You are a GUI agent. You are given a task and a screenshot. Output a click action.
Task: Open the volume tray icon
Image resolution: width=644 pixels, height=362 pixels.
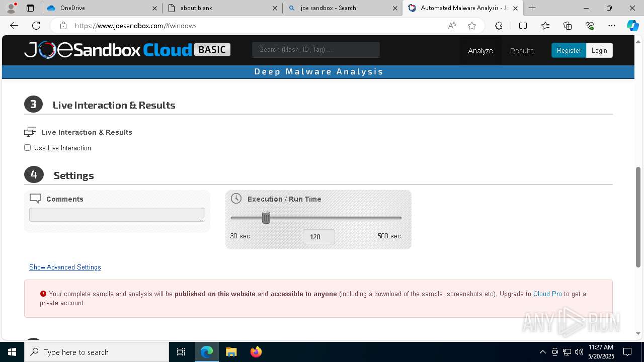coord(579,352)
